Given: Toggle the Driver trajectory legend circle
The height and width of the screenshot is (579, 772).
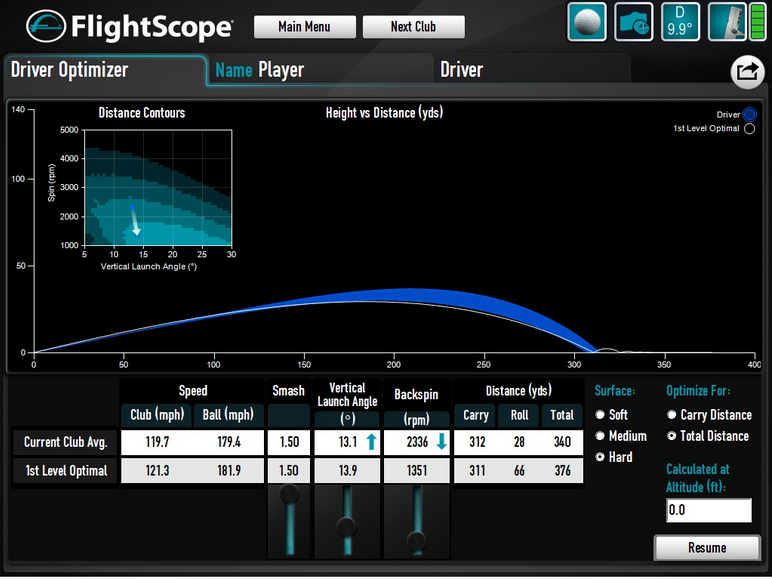Looking at the screenshot, I should [749, 115].
